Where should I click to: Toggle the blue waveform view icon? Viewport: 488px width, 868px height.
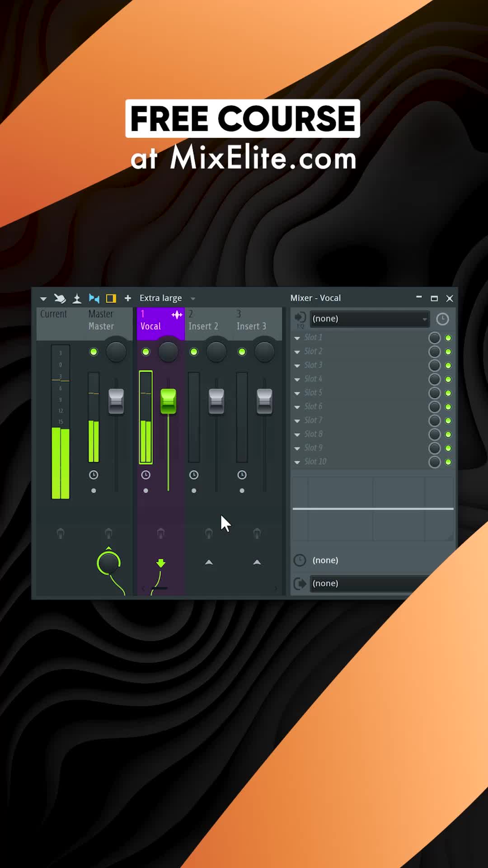coord(94,298)
